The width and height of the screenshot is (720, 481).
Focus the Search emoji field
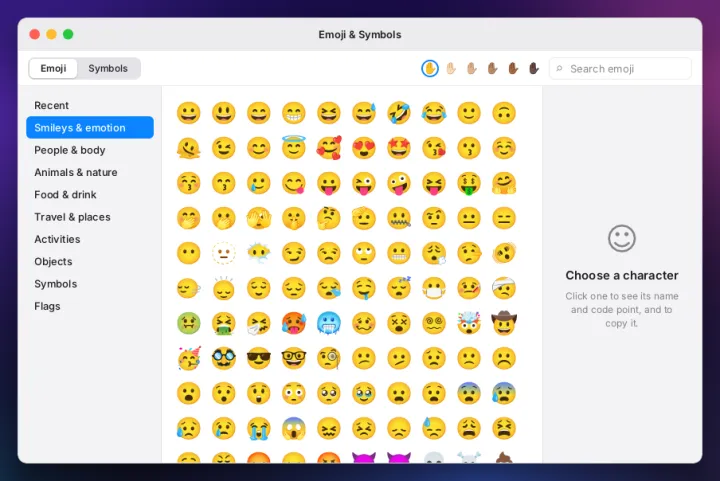620,69
